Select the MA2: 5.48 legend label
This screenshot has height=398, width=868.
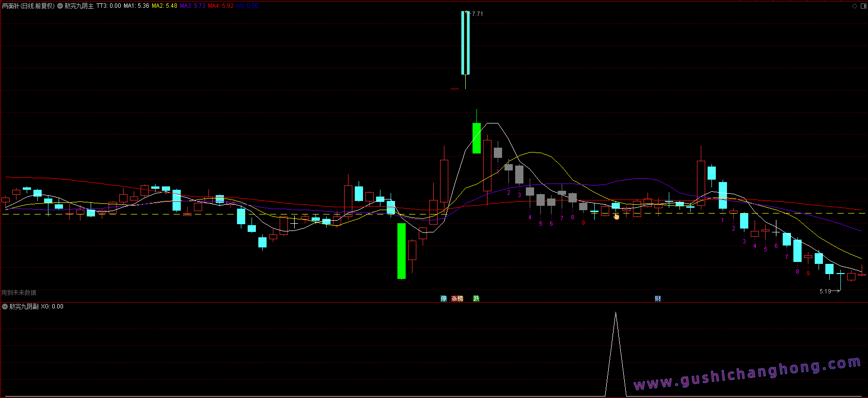pos(164,6)
